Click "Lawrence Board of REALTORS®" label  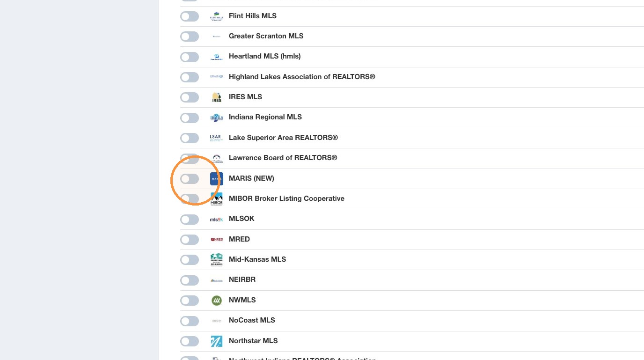click(x=283, y=158)
